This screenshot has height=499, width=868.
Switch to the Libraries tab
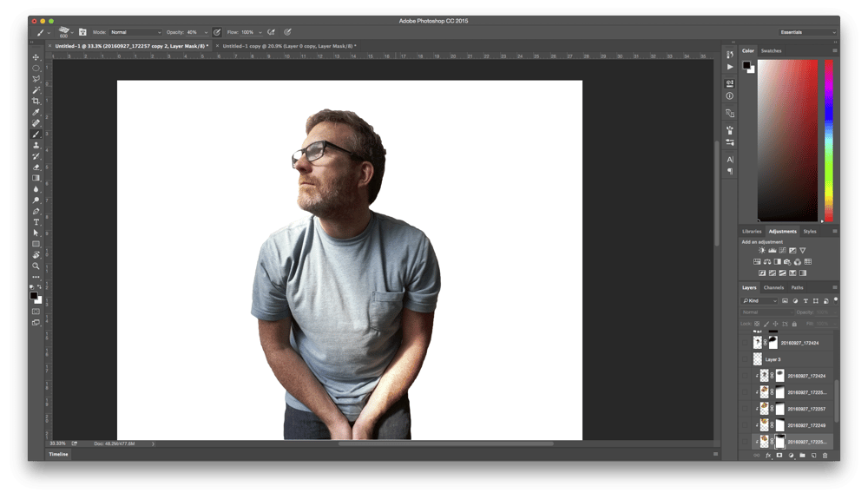tap(752, 231)
